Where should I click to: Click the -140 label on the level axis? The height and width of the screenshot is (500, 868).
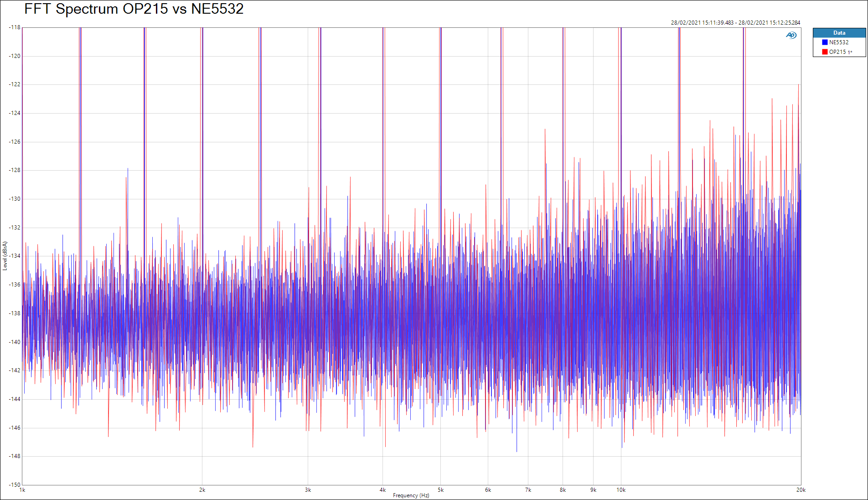point(15,342)
